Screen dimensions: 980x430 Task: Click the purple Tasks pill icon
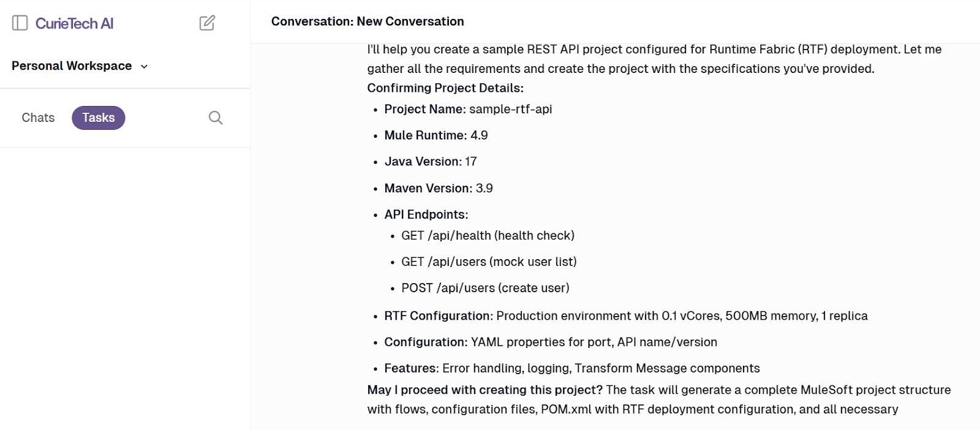point(99,118)
